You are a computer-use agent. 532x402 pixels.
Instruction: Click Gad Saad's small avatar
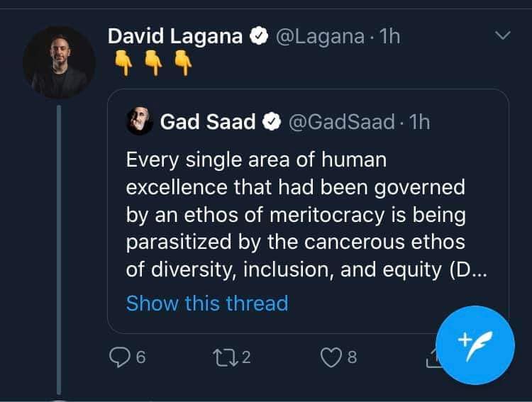pos(140,122)
